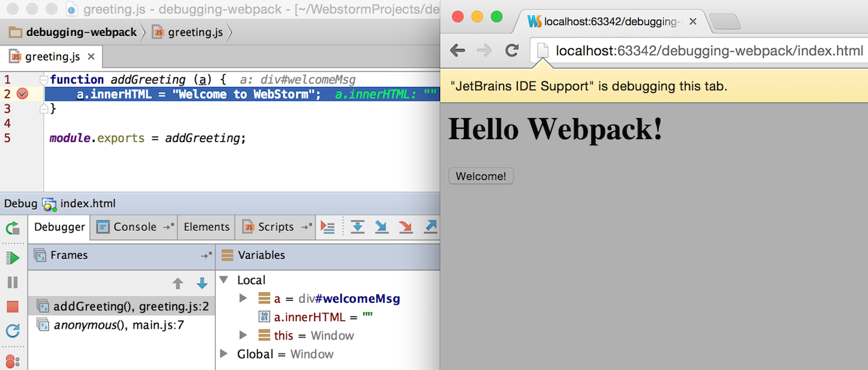Click the page info icon in address bar
The width and height of the screenshot is (868, 370).
pyautogui.click(x=542, y=50)
